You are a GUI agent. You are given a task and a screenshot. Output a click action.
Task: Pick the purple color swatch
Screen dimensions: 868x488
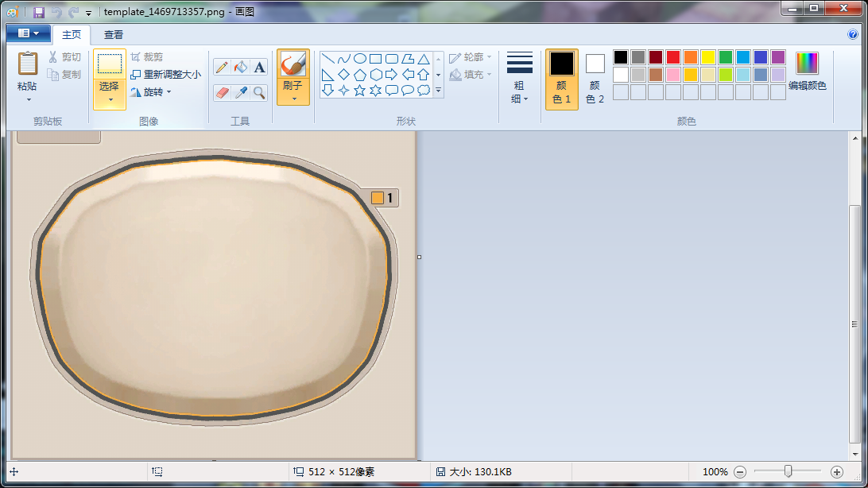[x=778, y=57]
